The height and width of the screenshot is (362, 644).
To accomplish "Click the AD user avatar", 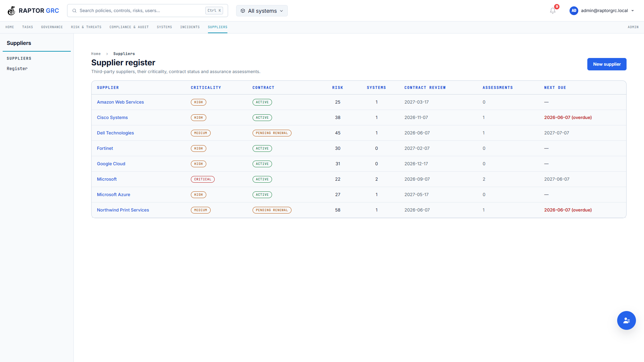I will click(x=574, y=11).
